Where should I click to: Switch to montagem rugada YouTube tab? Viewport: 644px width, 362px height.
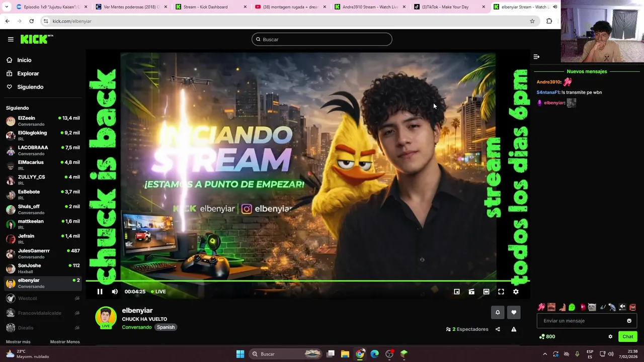coord(290,7)
